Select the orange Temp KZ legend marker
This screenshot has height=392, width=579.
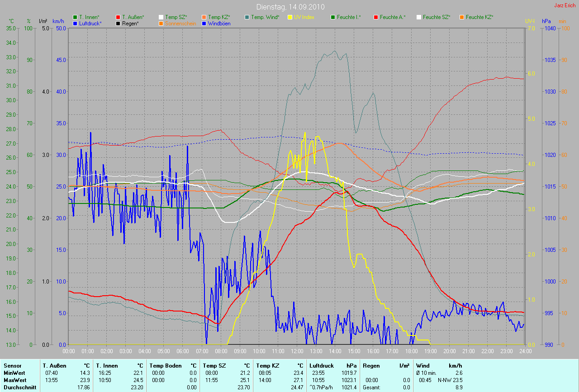pos(204,17)
